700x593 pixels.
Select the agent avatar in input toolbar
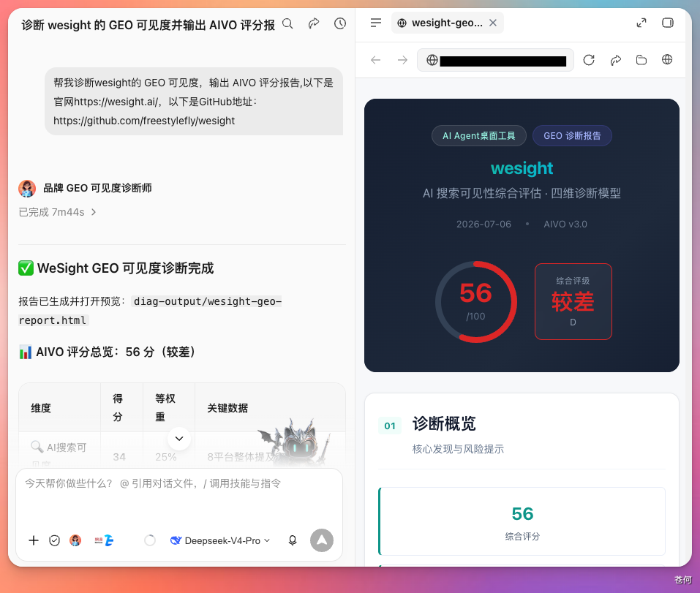(x=75, y=540)
